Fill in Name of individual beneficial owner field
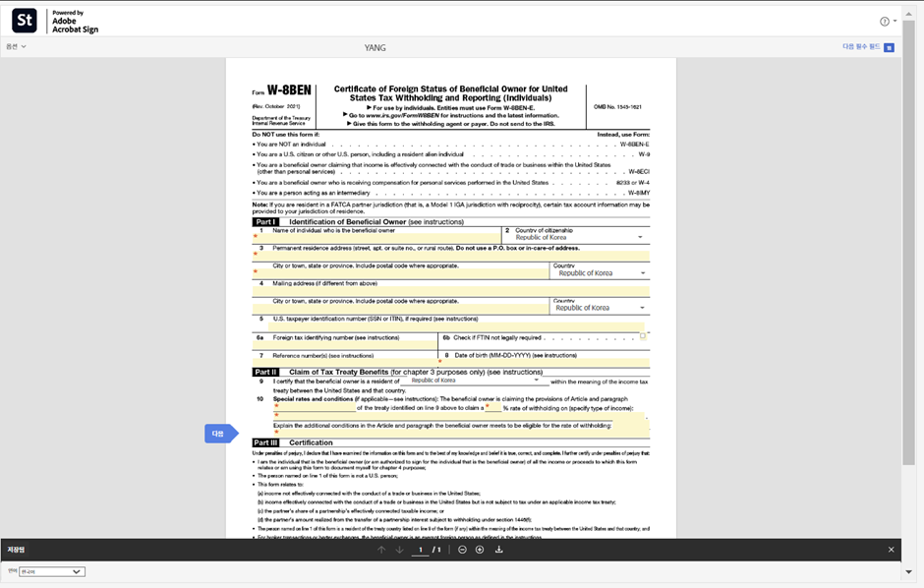924x588 pixels. (375, 238)
